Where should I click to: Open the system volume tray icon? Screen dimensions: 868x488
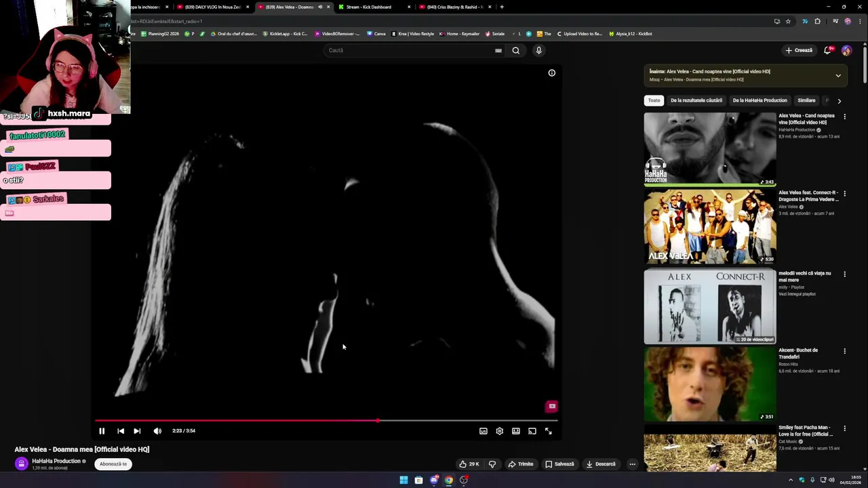[832, 480]
